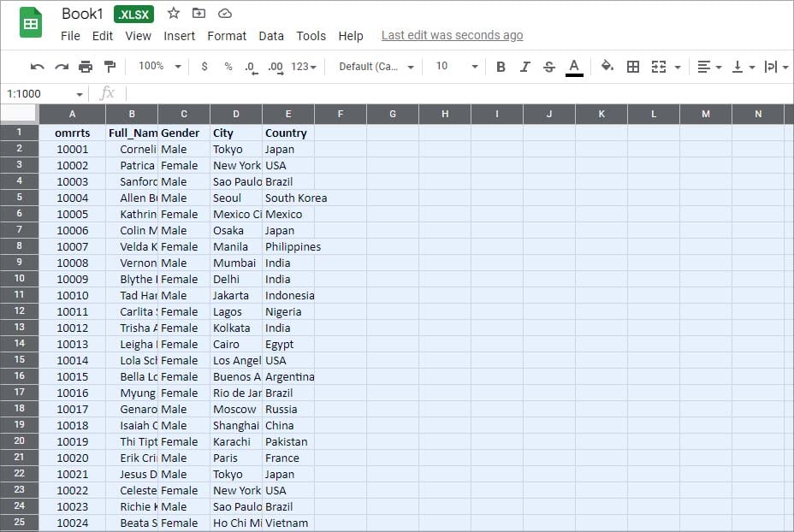
Task: Format as currency with dollar icon
Action: [204, 67]
